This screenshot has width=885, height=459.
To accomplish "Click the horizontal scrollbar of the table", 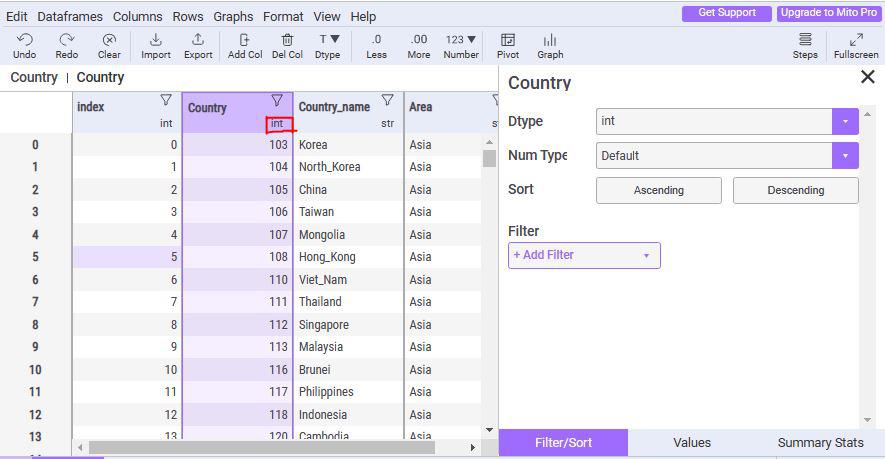I will [262, 447].
